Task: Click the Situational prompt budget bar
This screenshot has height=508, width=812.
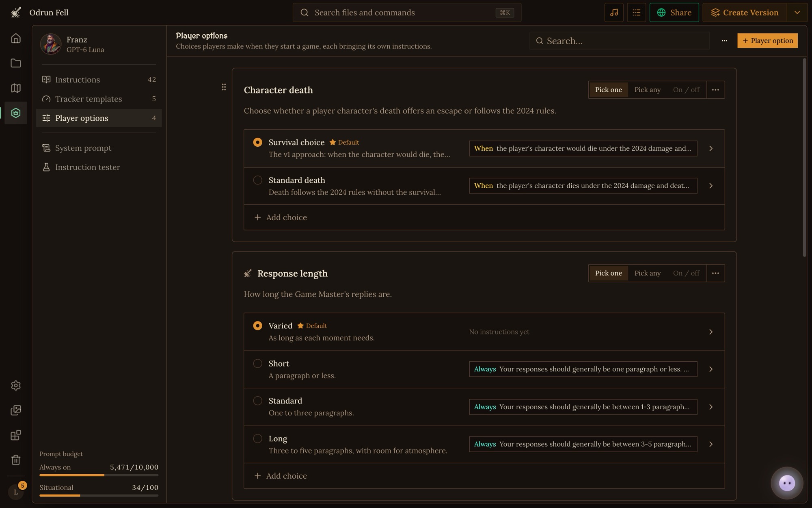Action: tap(99, 495)
